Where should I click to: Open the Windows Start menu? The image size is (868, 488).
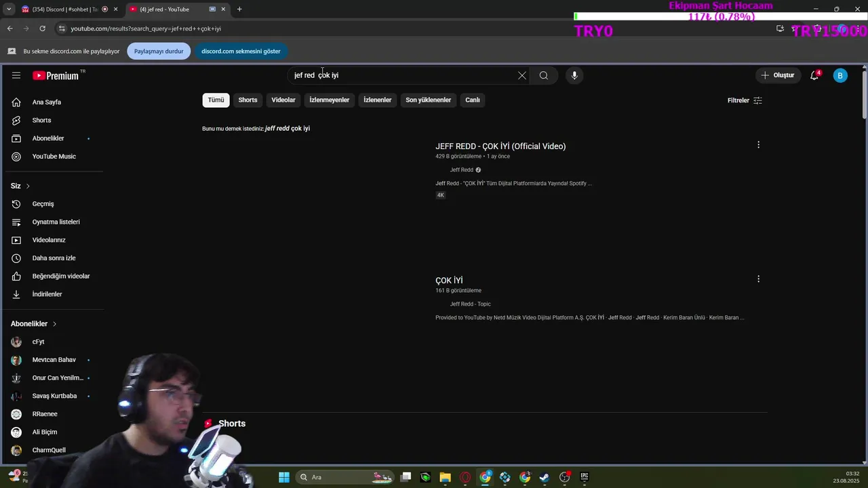click(284, 477)
